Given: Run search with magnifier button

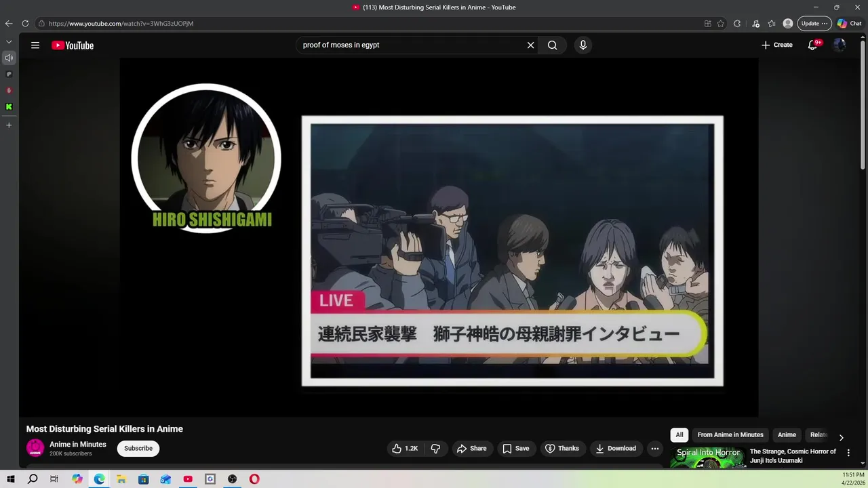Looking at the screenshot, I should click(x=553, y=45).
